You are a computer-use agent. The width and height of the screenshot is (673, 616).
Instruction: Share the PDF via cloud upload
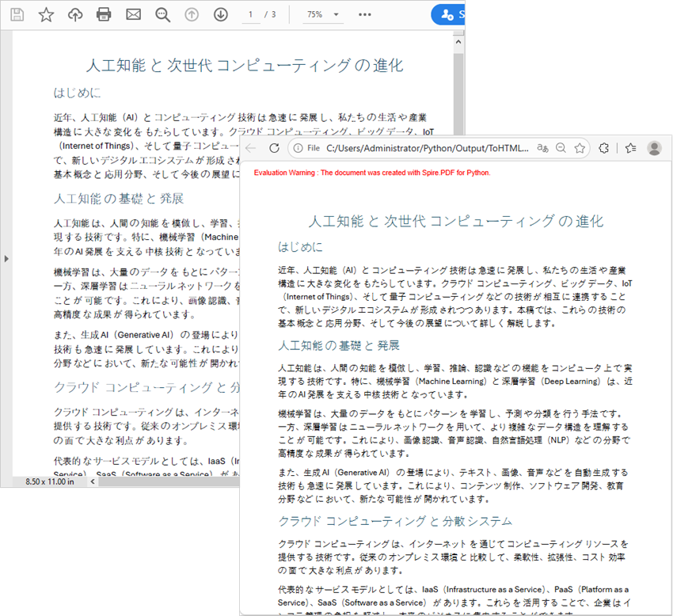tap(74, 14)
